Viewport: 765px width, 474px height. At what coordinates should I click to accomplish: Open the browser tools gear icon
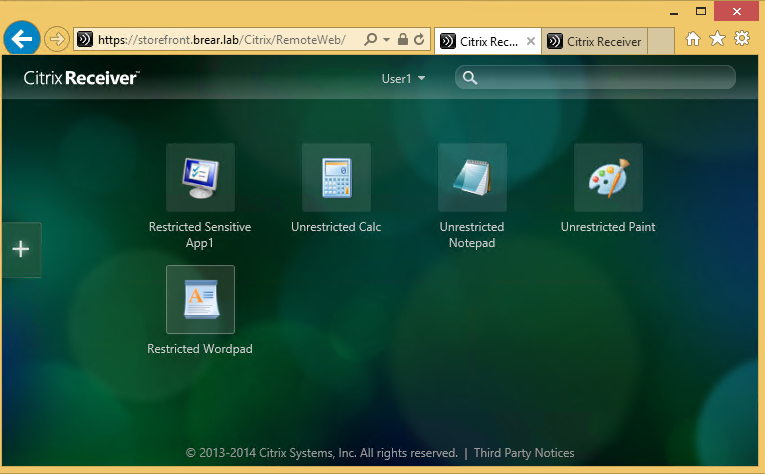[x=742, y=39]
